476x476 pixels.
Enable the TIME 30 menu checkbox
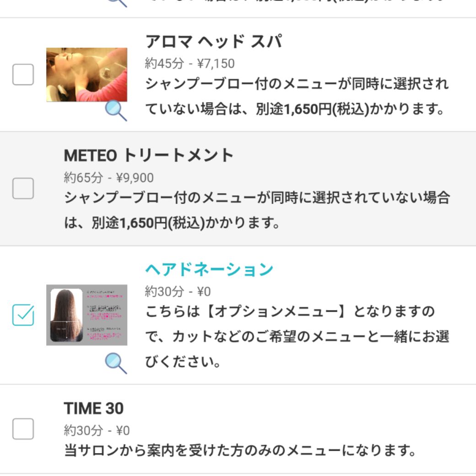click(23, 429)
